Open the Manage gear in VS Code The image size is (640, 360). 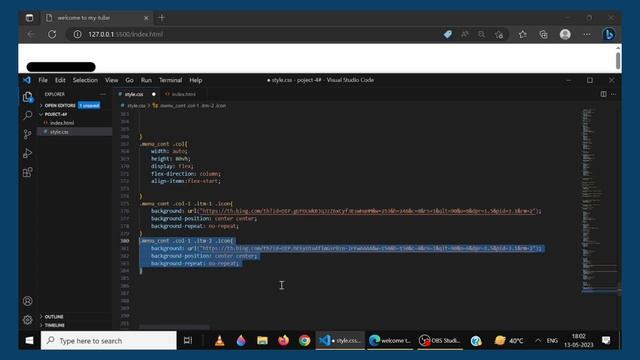click(x=27, y=320)
